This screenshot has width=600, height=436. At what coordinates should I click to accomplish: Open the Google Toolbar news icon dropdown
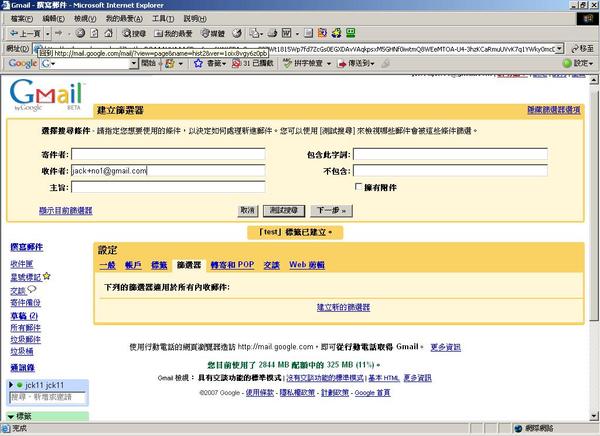coord(181,64)
